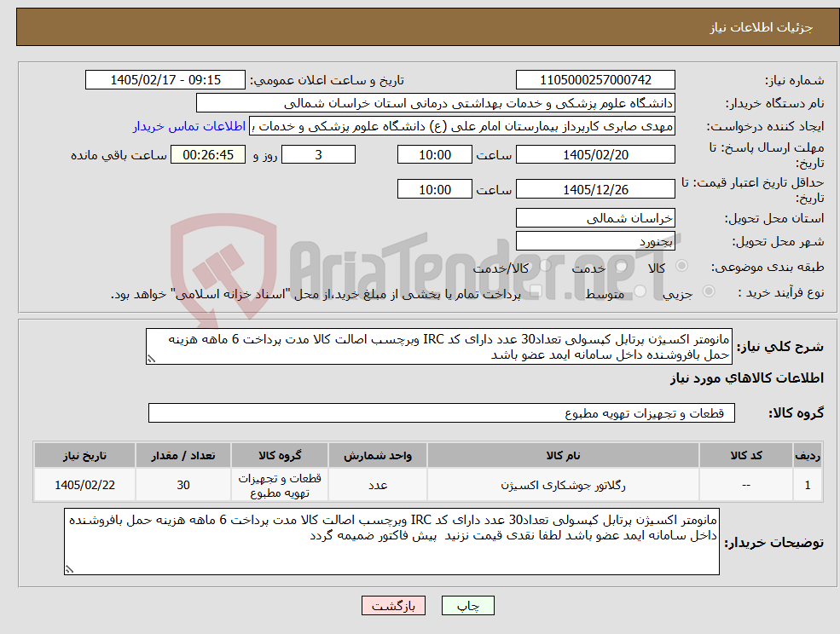The image size is (840, 634).
Task: Click the row number cell 1
Action: (x=808, y=485)
